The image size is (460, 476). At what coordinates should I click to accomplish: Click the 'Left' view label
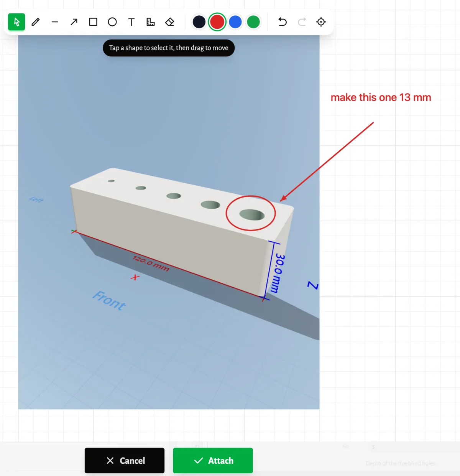(36, 199)
